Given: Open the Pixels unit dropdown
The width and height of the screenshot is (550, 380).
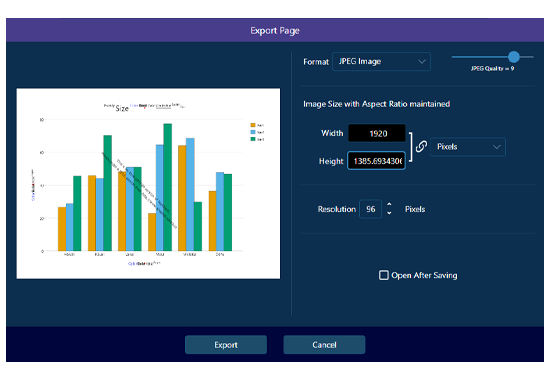Looking at the screenshot, I should (x=468, y=147).
